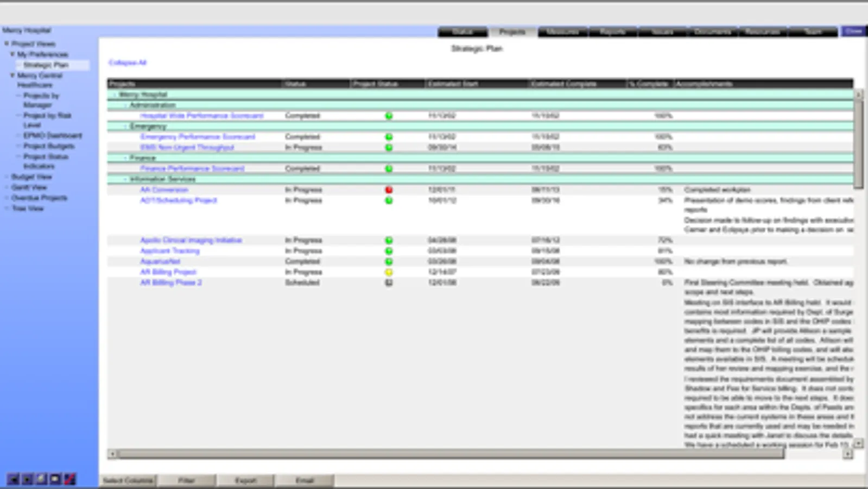Click green status dot for Finance Performance Scorecard
The height and width of the screenshot is (489, 868).
(389, 168)
